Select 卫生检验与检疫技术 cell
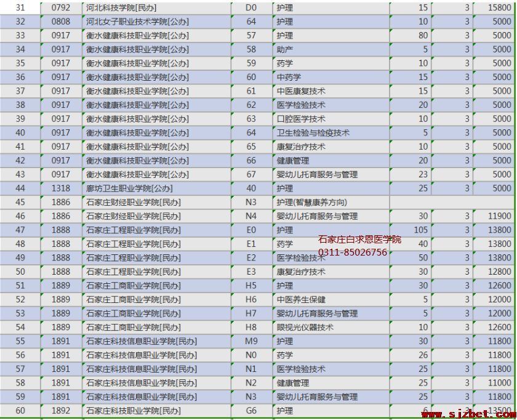Image resolution: width=517 pixels, height=420 pixels. coord(331,132)
